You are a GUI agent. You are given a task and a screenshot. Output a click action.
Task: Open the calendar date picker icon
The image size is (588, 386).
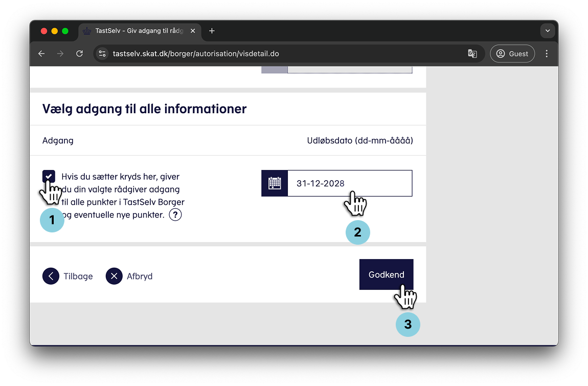point(275,183)
